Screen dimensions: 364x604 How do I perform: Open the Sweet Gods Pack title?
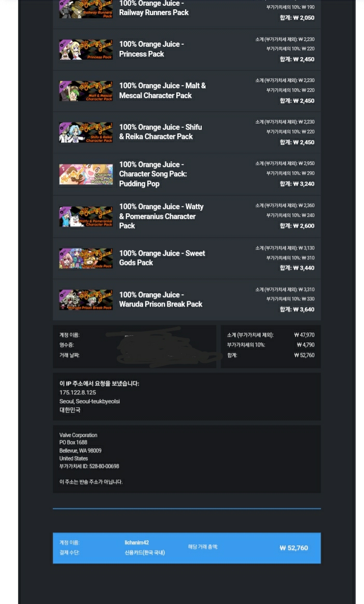(x=162, y=258)
